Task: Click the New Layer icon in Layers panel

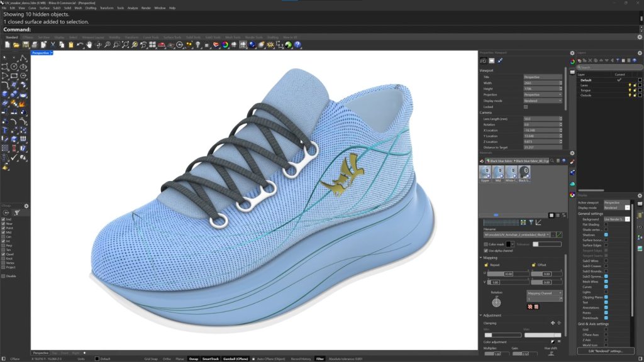Action: (x=579, y=60)
